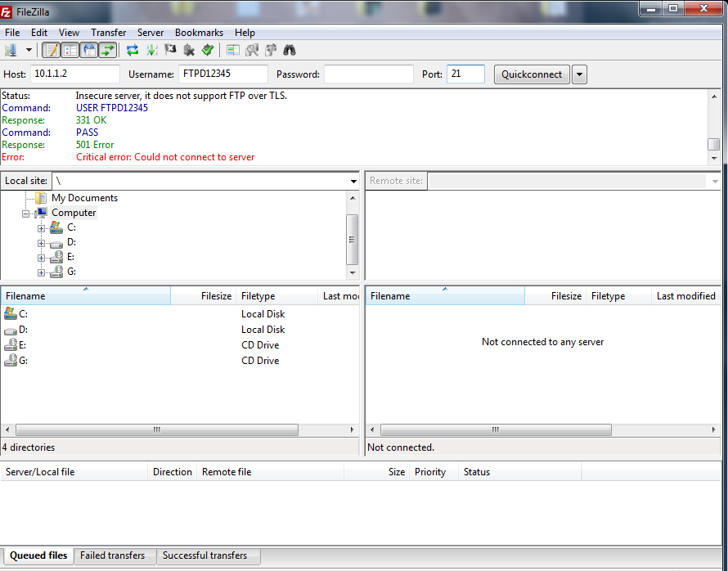Open the File menu
This screenshot has width=728, height=571.
12,33
